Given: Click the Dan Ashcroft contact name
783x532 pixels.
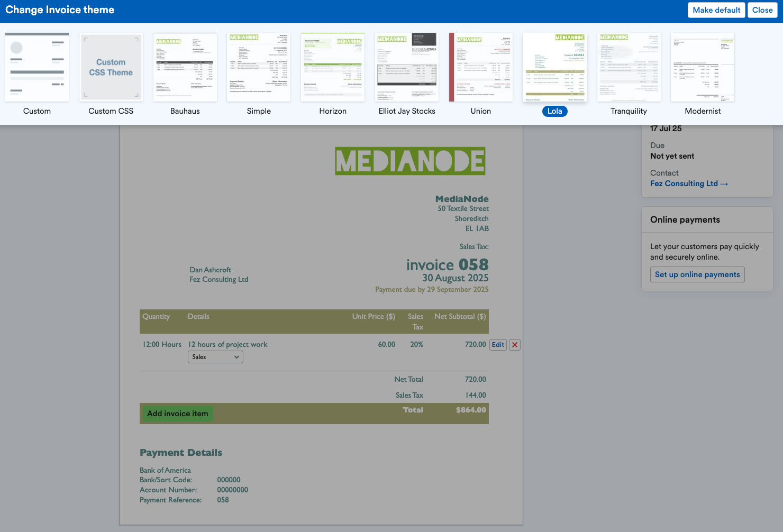Looking at the screenshot, I should 211,270.
